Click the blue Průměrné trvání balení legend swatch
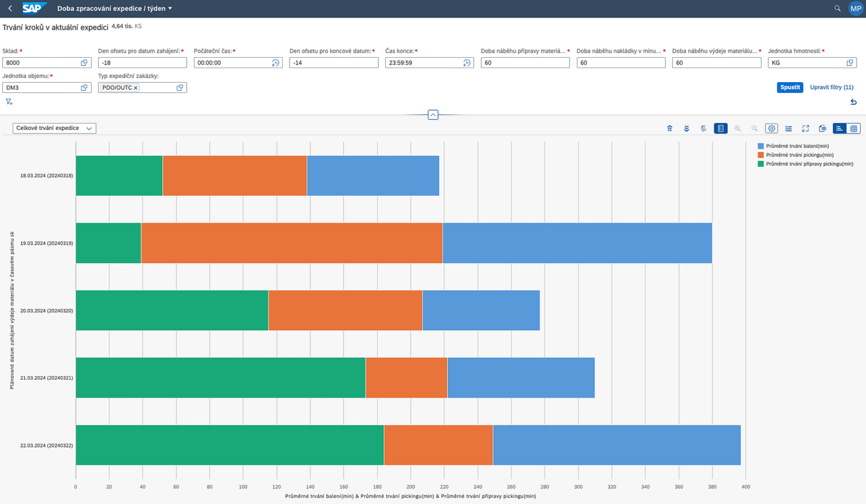This screenshot has width=866, height=504. coord(761,146)
